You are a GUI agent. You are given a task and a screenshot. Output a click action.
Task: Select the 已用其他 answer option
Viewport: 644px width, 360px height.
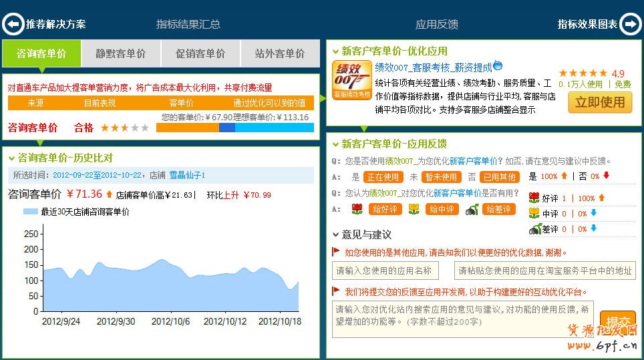point(500,177)
